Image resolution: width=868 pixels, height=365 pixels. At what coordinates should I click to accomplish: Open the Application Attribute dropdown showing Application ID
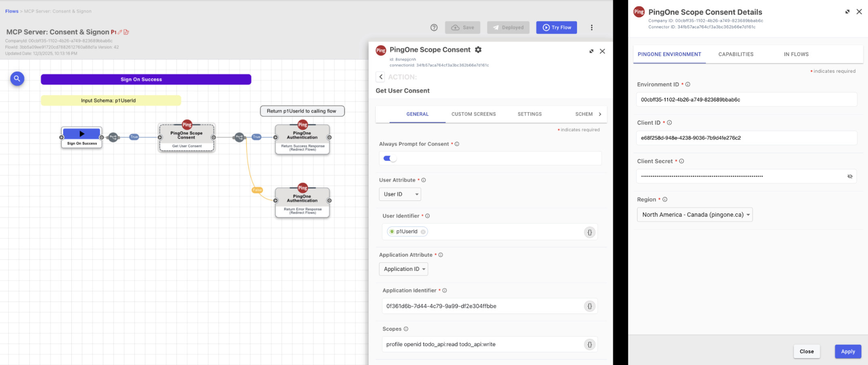(x=403, y=269)
